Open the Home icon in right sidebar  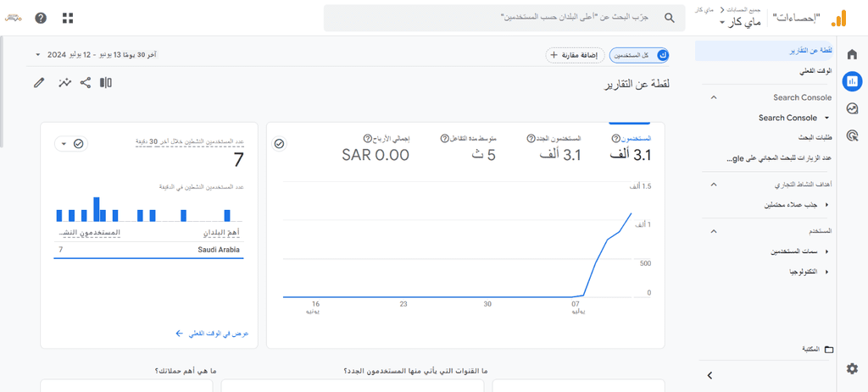pos(852,53)
